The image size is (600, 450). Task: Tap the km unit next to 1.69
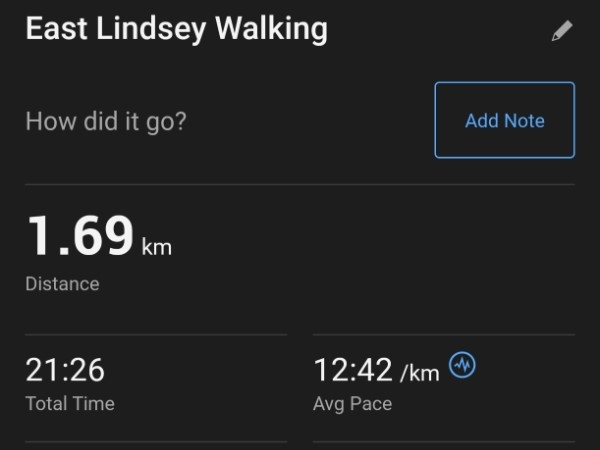click(x=157, y=247)
